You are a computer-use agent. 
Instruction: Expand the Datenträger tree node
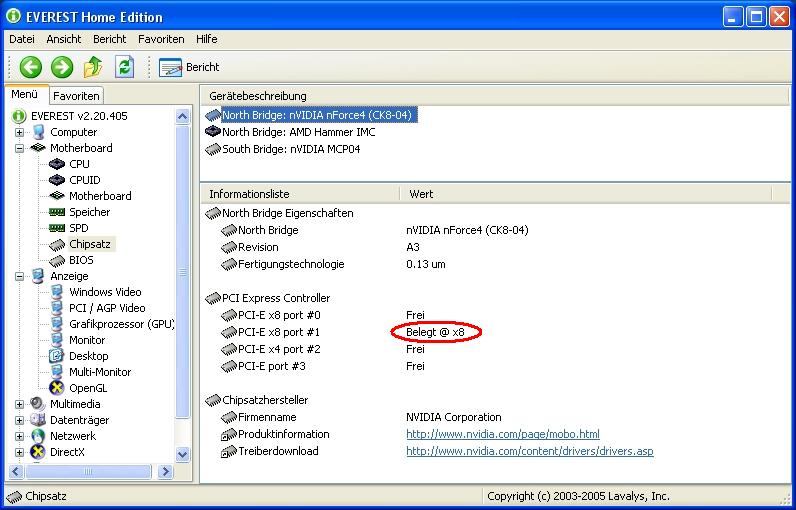point(19,420)
